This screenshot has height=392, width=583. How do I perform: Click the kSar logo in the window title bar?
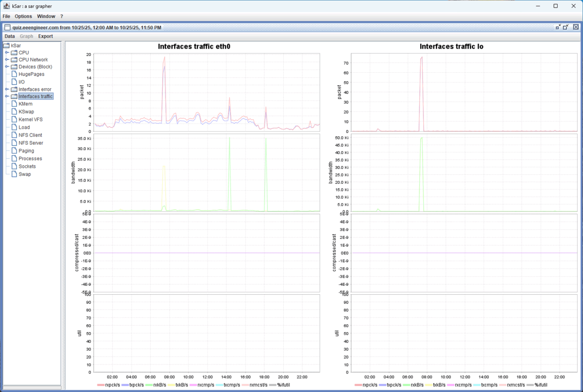(6, 6)
